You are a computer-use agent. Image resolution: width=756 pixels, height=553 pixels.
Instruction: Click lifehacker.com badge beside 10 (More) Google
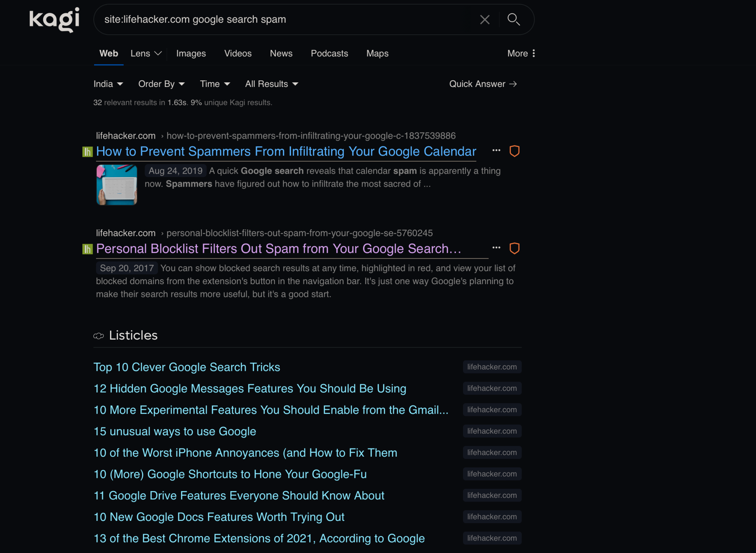pos(492,474)
